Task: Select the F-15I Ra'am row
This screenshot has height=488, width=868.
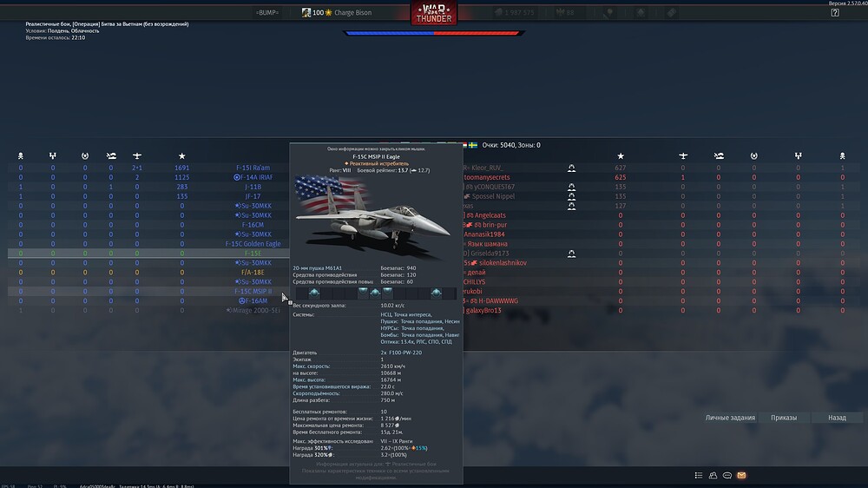Action: (148, 168)
